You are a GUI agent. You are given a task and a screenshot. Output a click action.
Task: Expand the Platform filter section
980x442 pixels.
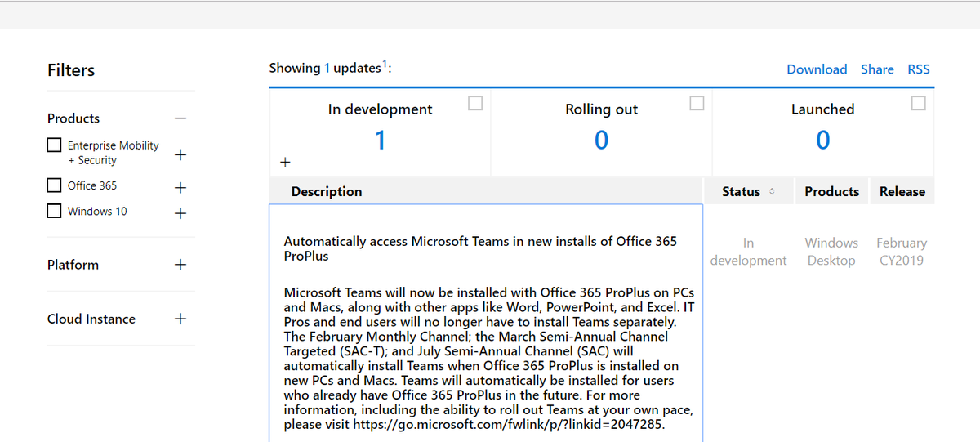[x=180, y=265]
